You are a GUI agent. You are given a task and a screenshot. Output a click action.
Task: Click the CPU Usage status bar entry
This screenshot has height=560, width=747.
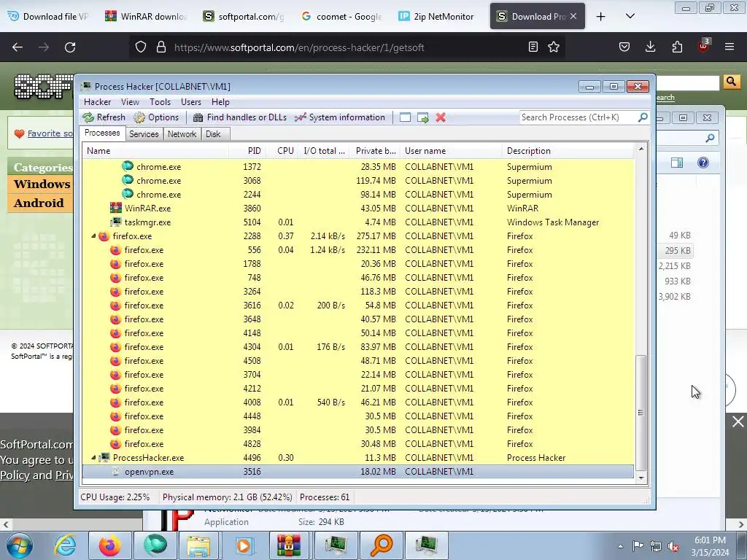(x=115, y=497)
